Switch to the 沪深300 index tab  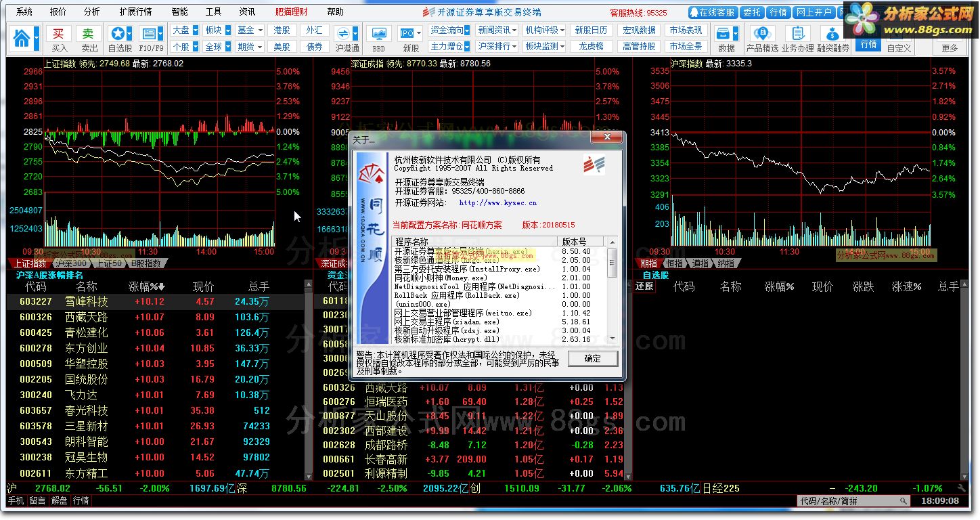[x=71, y=263]
